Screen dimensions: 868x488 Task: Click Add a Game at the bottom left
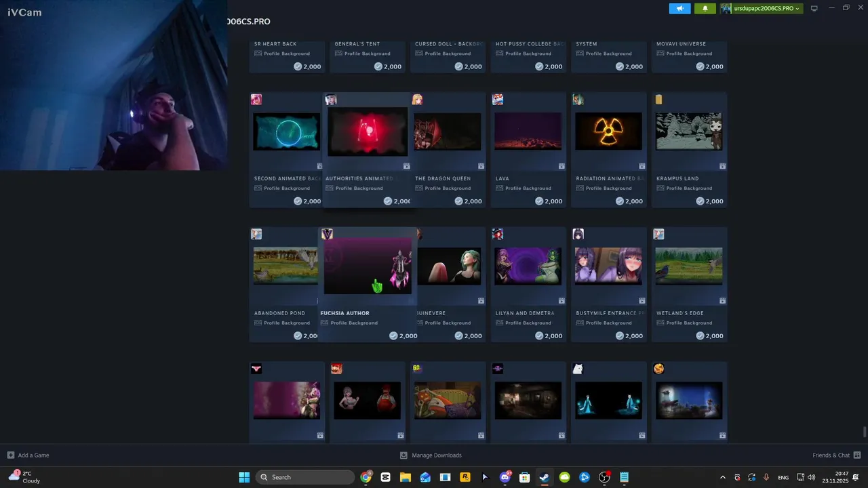click(28, 455)
